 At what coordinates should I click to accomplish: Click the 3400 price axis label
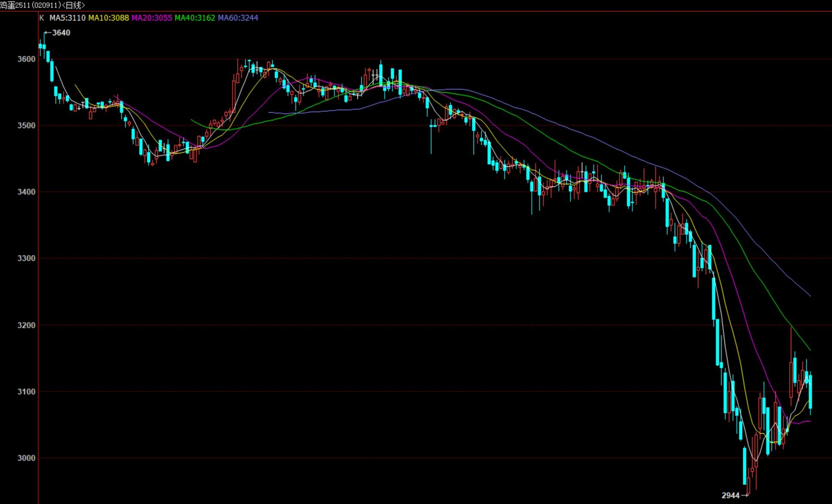[26, 192]
